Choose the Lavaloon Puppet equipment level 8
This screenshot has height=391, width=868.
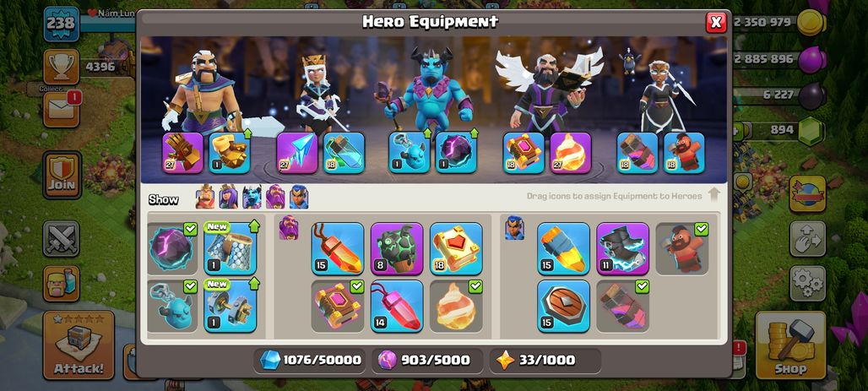coord(397,248)
